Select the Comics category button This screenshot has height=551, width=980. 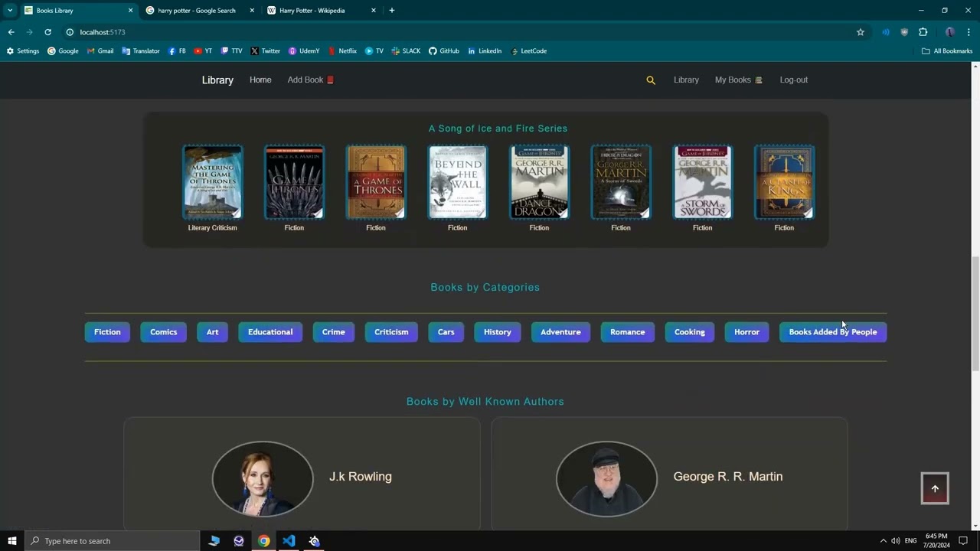pyautogui.click(x=163, y=332)
